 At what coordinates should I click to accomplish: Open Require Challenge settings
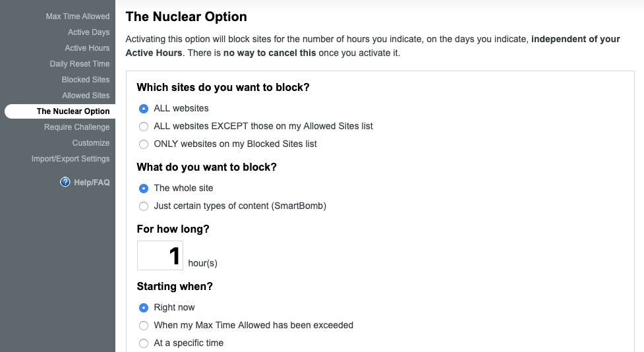click(76, 127)
